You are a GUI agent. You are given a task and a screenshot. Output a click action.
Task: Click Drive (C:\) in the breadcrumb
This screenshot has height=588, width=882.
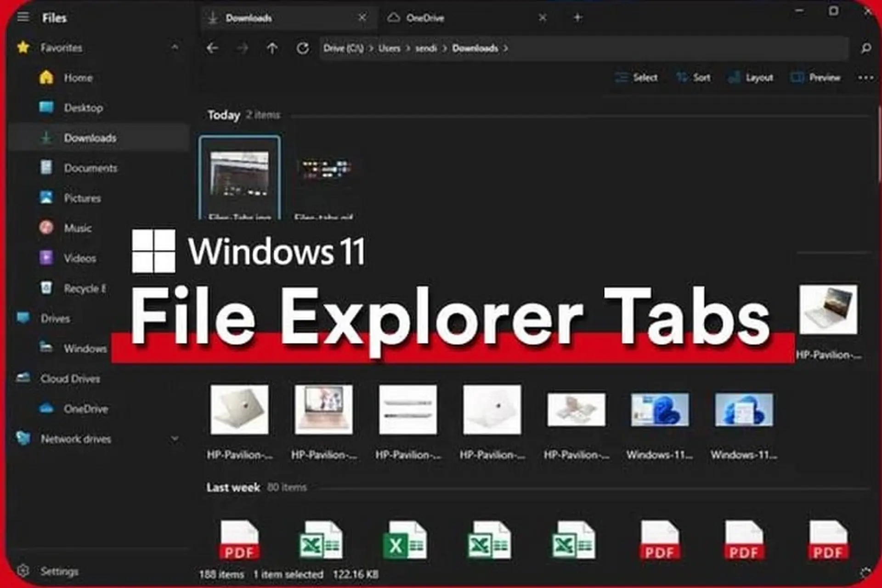[x=343, y=48]
